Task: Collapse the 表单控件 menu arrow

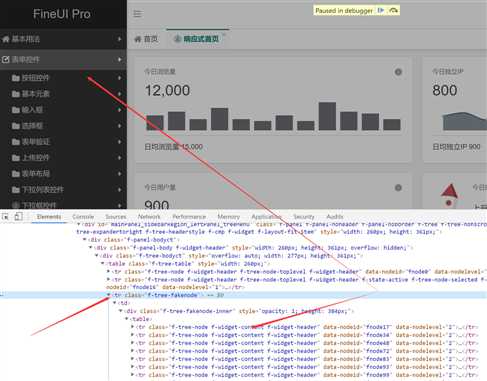Action: (x=119, y=60)
